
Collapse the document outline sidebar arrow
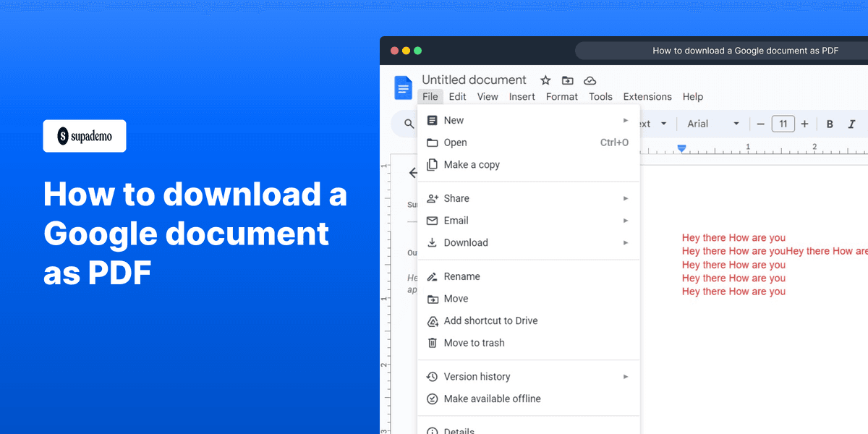point(413,173)
